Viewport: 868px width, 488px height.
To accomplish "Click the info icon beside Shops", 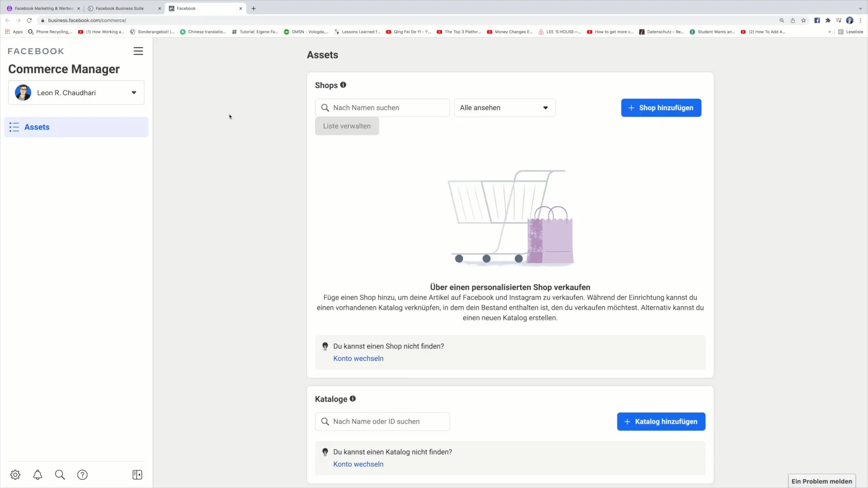I will (343, 85).
